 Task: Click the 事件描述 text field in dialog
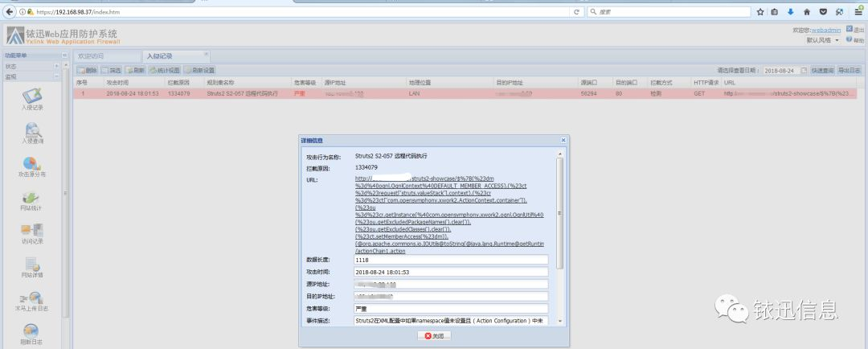click(x=451, y=321)
